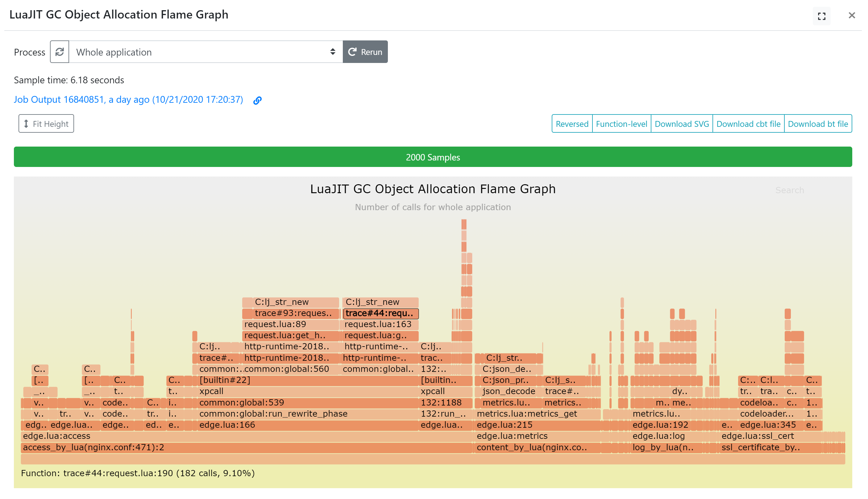Click the common:global:560 frame
The image size is (868, 499).
click(291, 369)
